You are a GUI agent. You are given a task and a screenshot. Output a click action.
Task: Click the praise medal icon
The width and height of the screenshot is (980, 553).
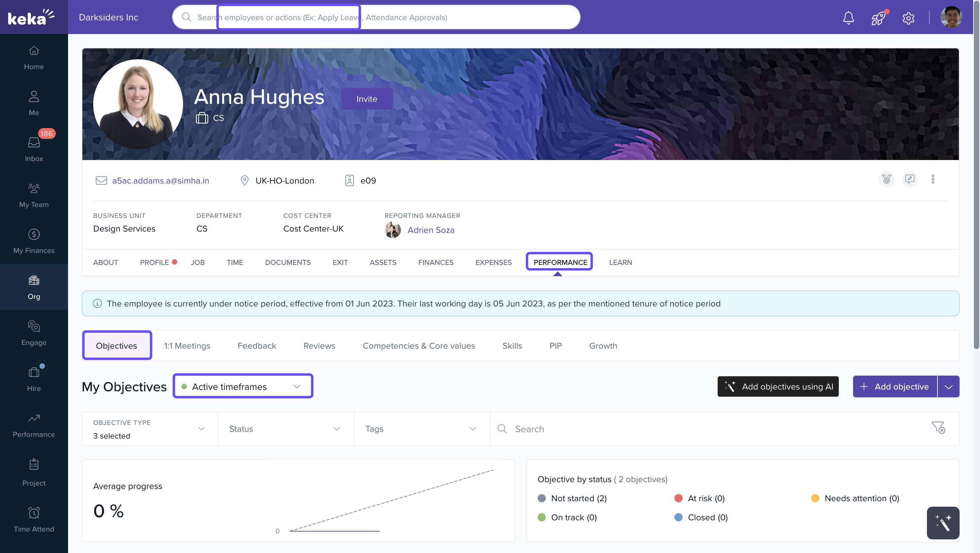(886, 179)
